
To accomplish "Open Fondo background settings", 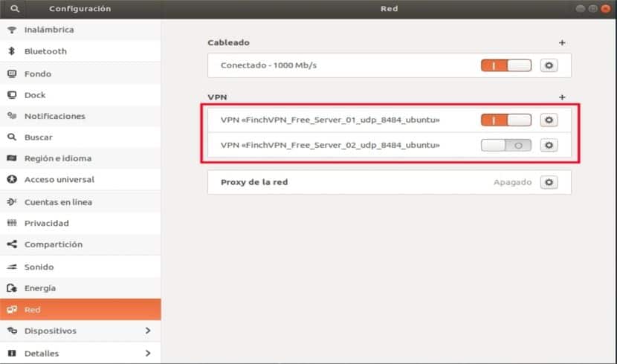I will tap(80, 74).
